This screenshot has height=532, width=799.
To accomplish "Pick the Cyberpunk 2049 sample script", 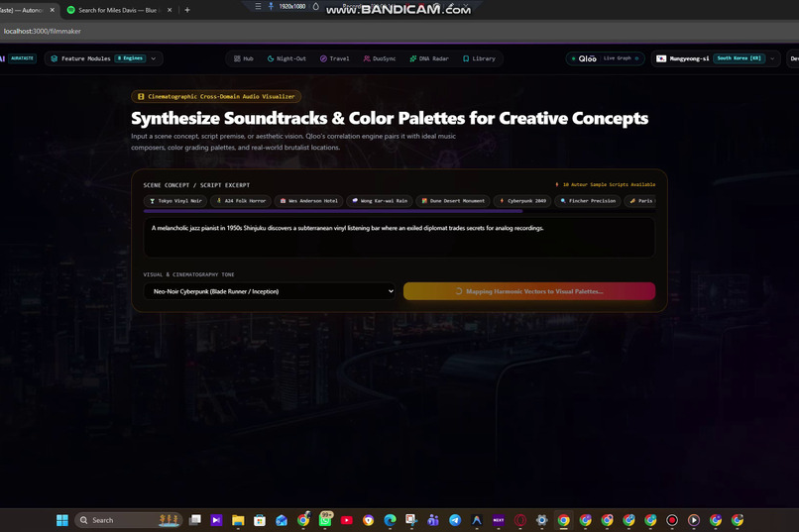I will (x=522, y=201).
